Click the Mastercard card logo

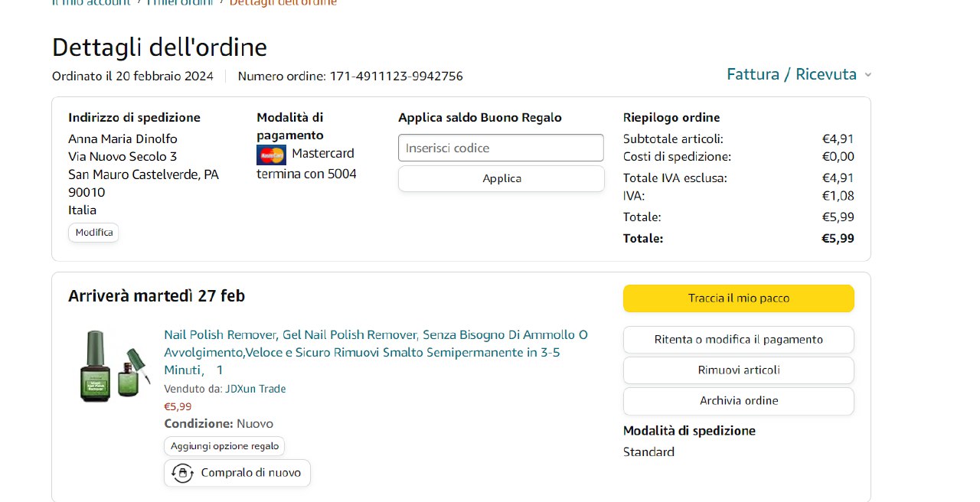(271, 155)
